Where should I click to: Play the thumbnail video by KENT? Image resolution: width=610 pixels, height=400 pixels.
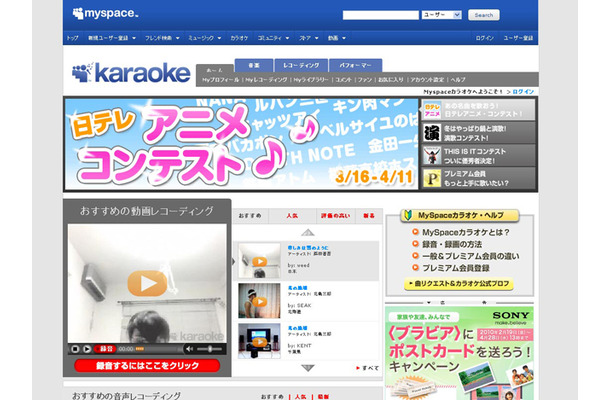[259, 341]
